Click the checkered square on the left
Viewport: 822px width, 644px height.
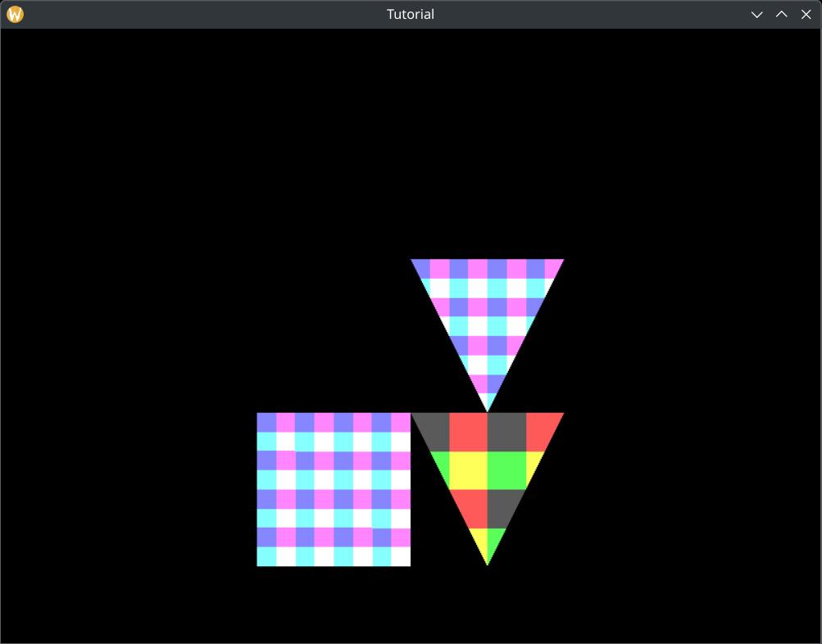pyautogui.click(x=332, y=488)
